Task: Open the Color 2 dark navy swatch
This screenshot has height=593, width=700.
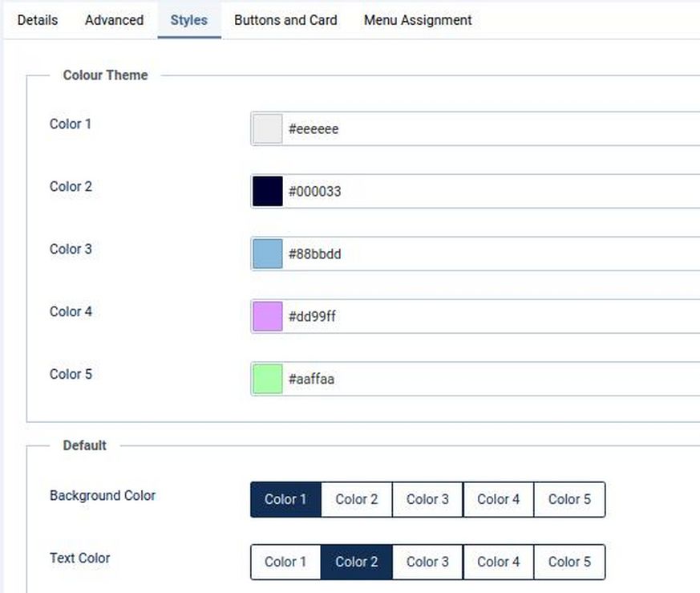Action: [268, 192]
